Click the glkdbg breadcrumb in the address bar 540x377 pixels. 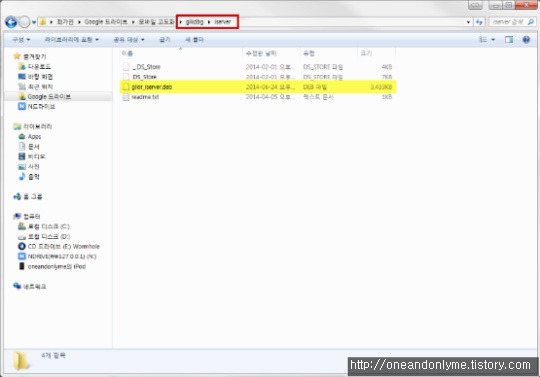195,22
